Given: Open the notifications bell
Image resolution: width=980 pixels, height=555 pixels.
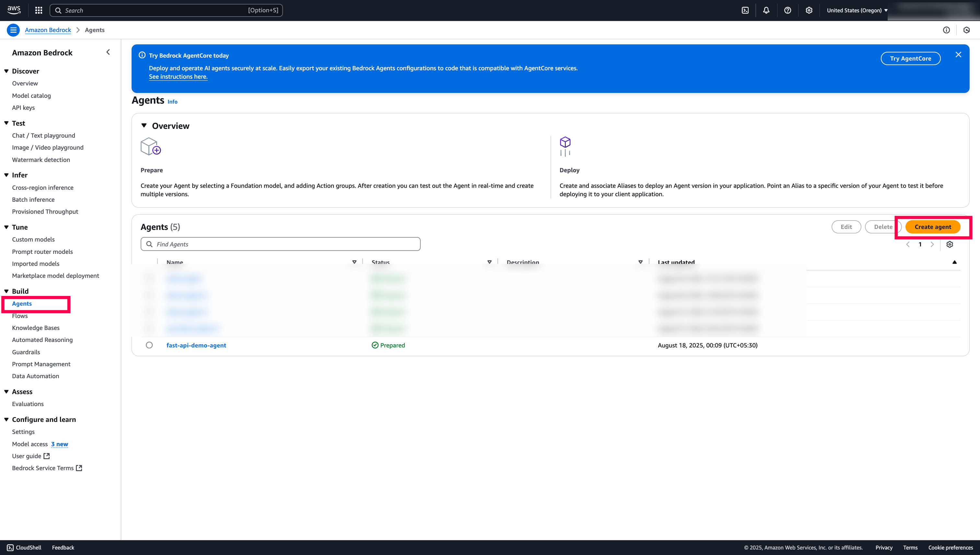Looking at the screenshot, I should tap(766, 10).
